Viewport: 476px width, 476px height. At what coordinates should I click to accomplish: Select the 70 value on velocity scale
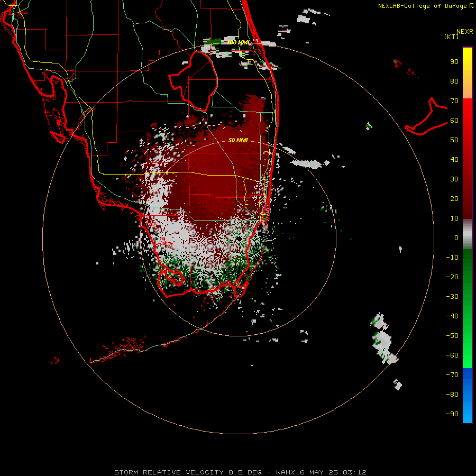click(x=454, y=101)
